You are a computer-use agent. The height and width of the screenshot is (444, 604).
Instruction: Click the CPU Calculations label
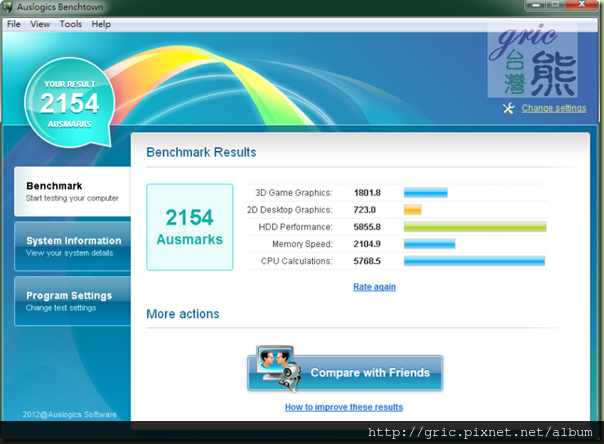pos(297,261)
